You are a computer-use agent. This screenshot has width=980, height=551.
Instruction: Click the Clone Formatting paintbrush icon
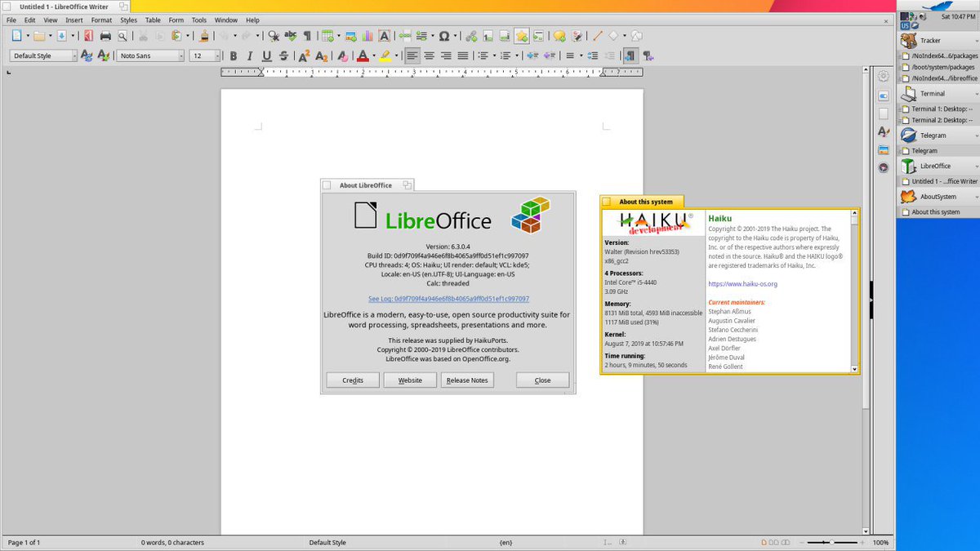(203, 36)
